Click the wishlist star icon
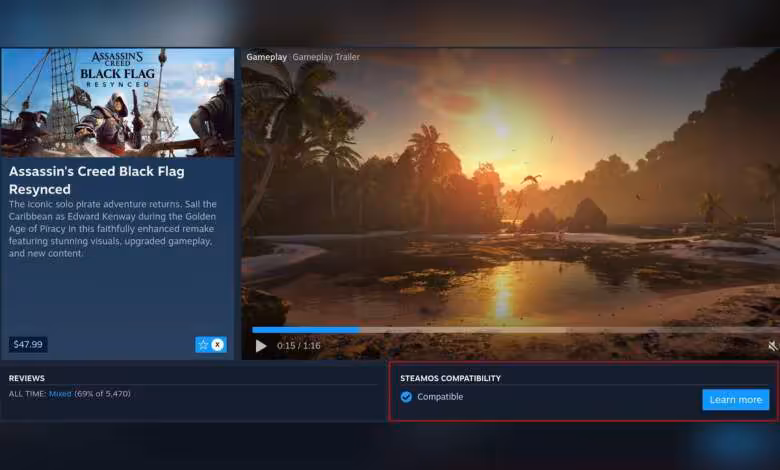Viewport: 780px width, 470px height. point(203,345)
